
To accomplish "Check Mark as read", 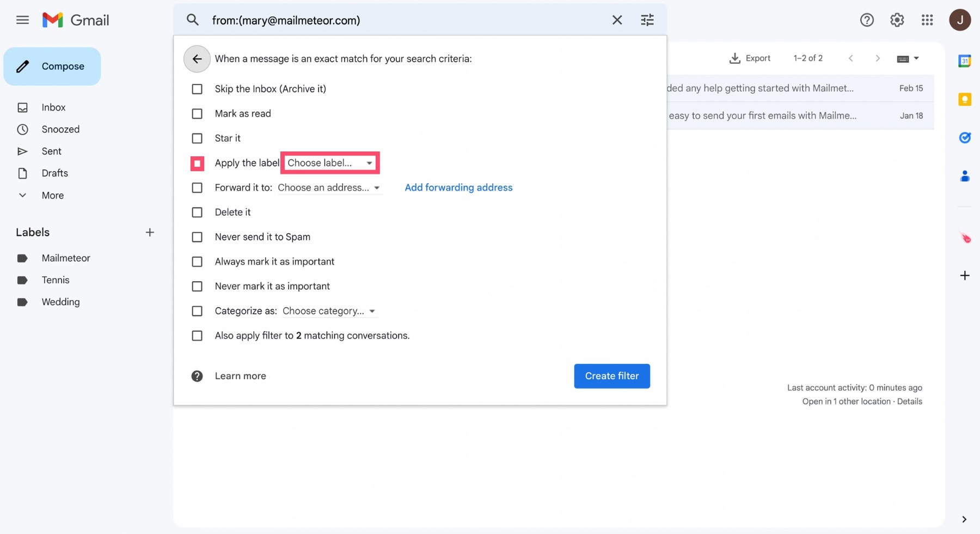I will [197, 113].
